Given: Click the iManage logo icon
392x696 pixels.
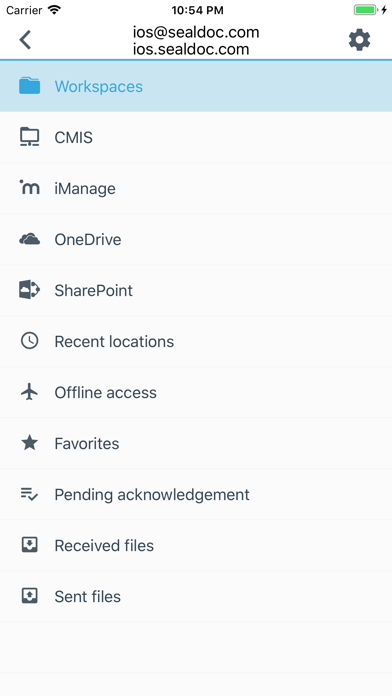Looking at the screenshot, I should [x=29, y=188].
